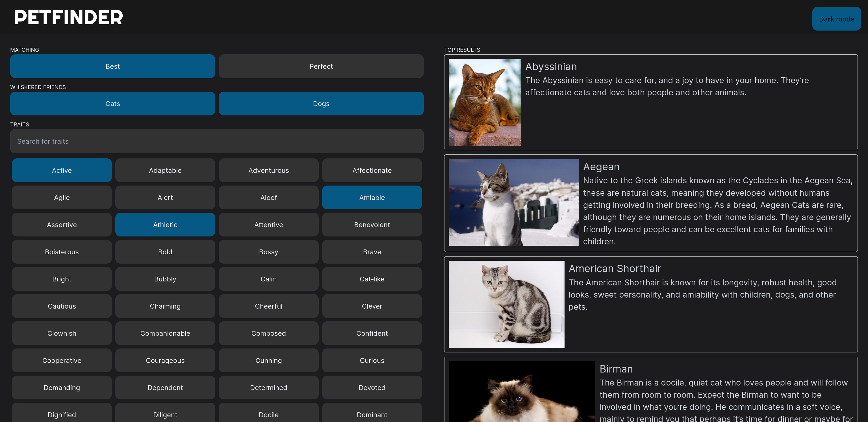The width and height of the screenshot is (868, 422).
Task: Enable the "Cat-like" trait
Action: click(x=372, y=279)
